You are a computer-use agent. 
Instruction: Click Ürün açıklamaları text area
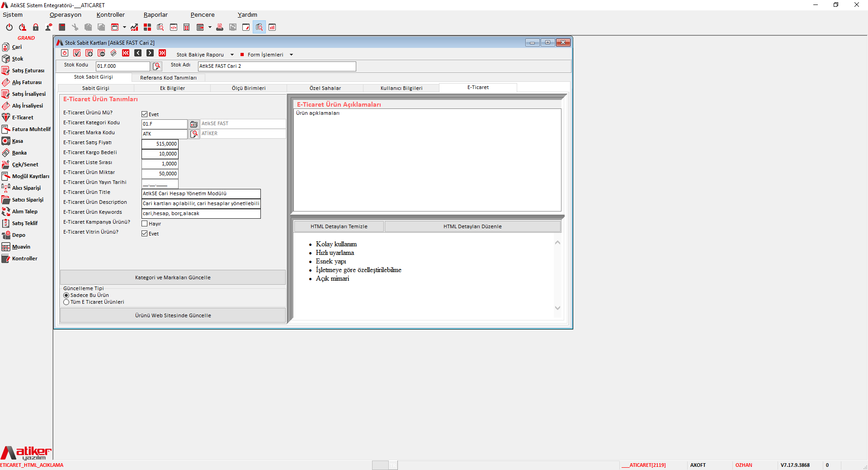click(427, 160)
